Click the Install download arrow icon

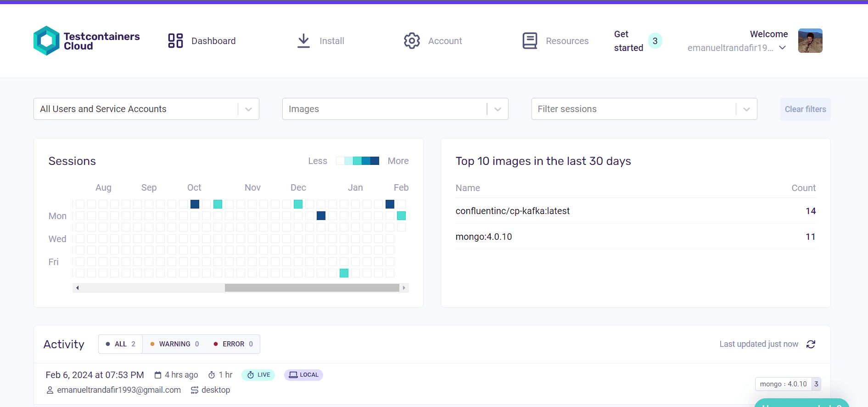point(303,41)
